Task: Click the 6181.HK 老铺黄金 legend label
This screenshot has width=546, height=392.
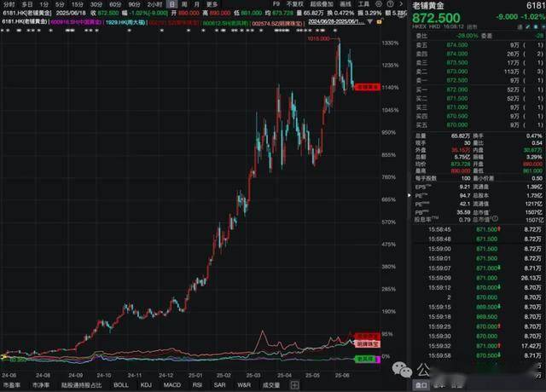Action: pyautogui.click(x=25, y=22)
